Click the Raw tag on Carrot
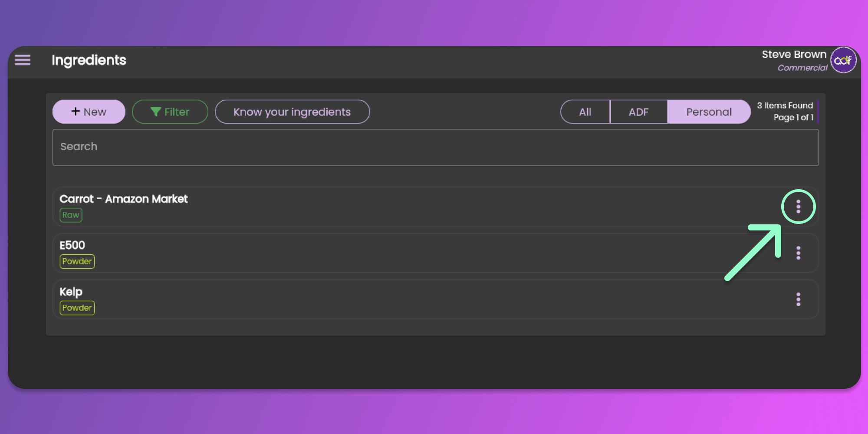The height and width of the screenshot is (434, 868). (x=71, y=215)
